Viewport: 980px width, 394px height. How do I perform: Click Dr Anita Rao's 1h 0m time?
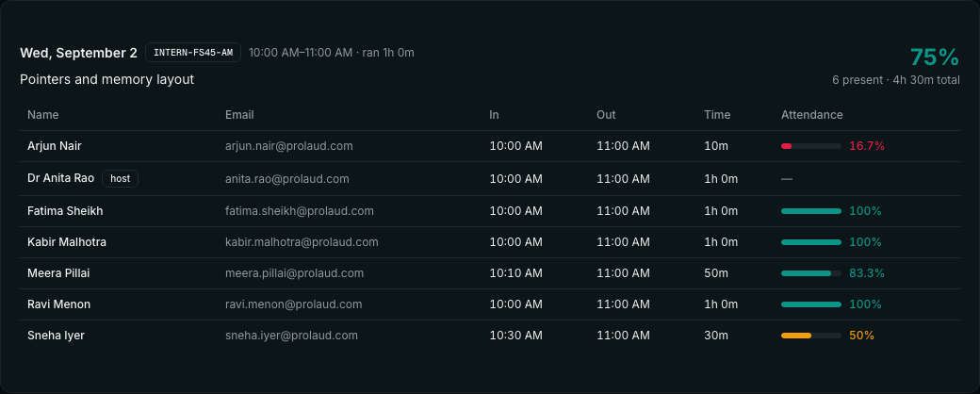[x=721, y=179]
